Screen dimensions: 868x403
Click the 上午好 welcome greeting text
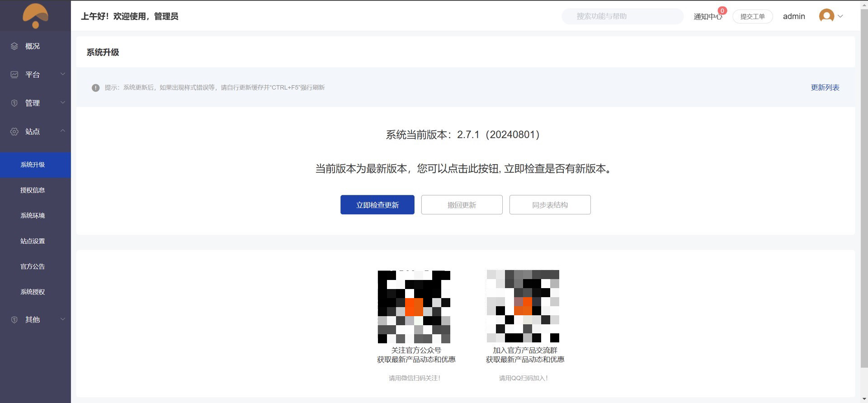tap(130, 16)
